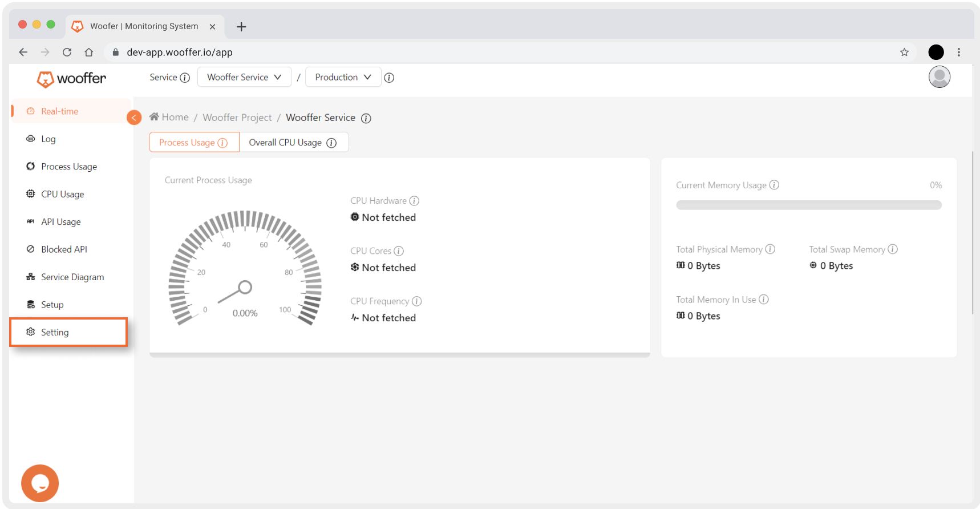Open the Real-time sidebar item

(x=71, y=111)
